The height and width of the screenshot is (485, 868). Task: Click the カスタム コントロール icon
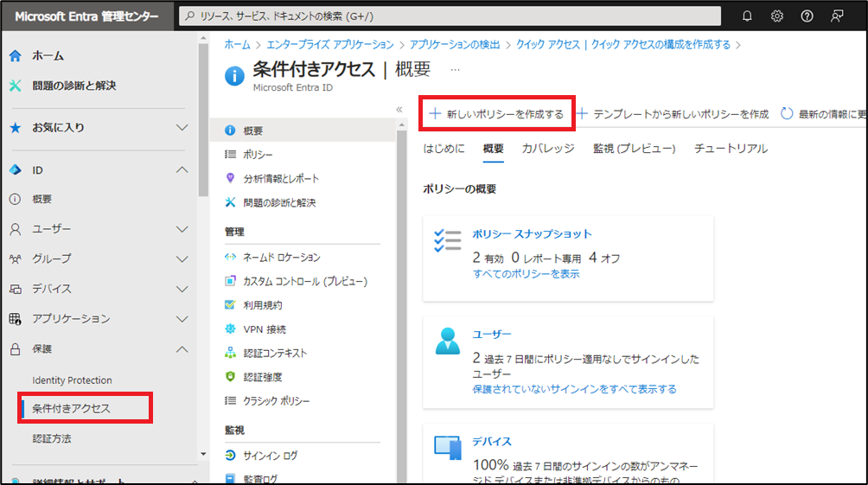tap(230, 281)
